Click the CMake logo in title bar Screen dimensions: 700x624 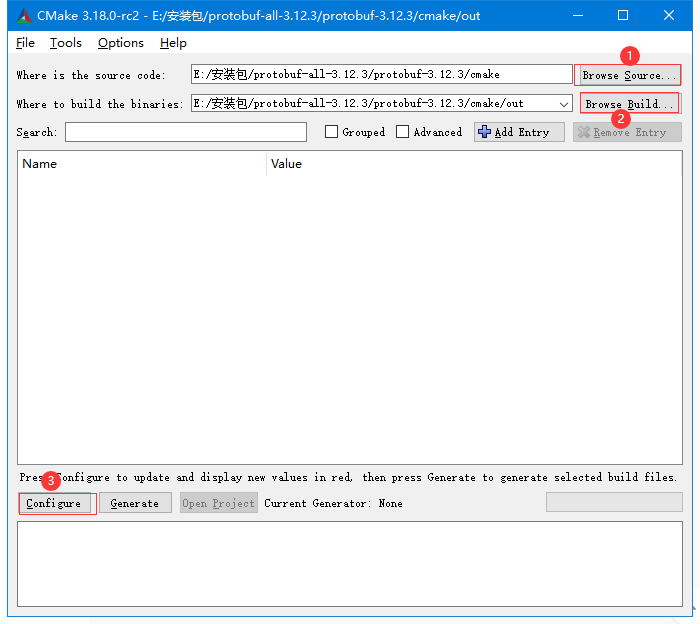pos(24,15)
